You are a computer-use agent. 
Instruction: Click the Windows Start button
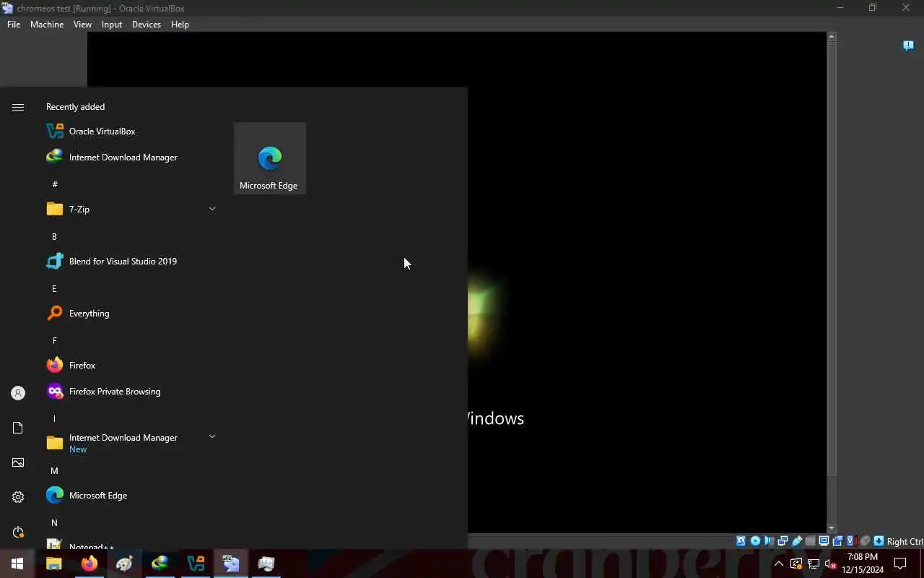17,564
